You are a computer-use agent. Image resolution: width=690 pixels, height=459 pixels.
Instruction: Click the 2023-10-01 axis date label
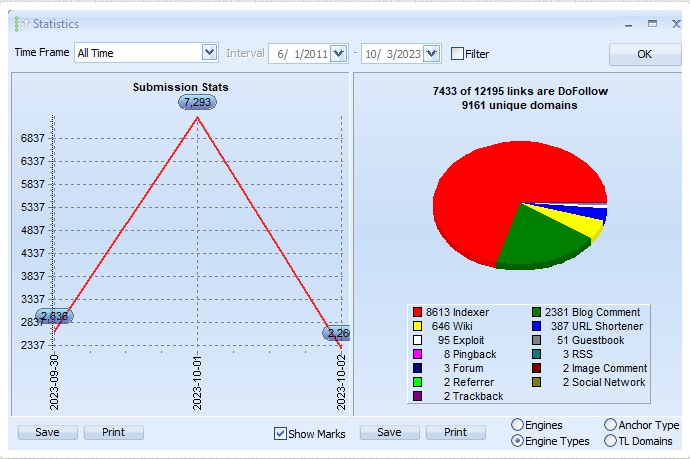197,382
